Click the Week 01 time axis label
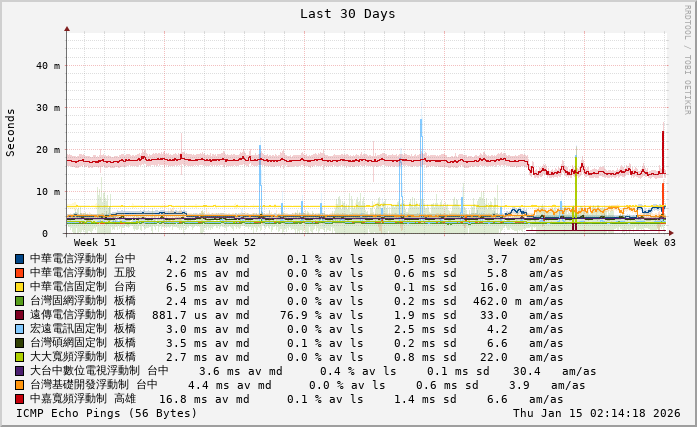This screenshot has height=427, width=697. pyautogui.click(x=375, y=243)
